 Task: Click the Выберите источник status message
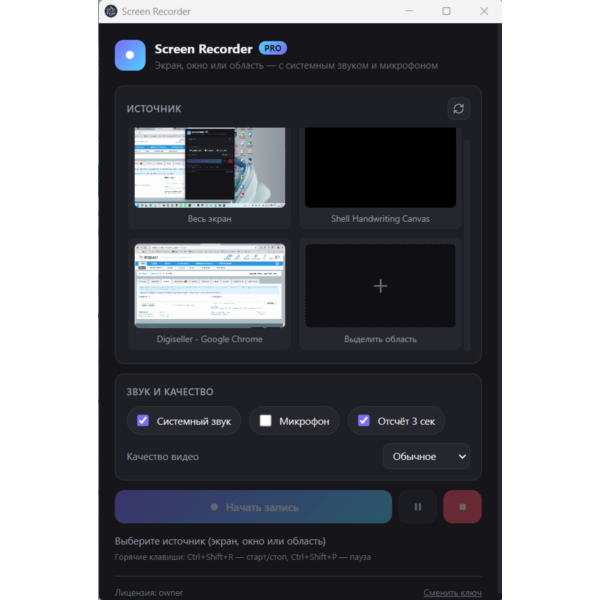[220, 541]
